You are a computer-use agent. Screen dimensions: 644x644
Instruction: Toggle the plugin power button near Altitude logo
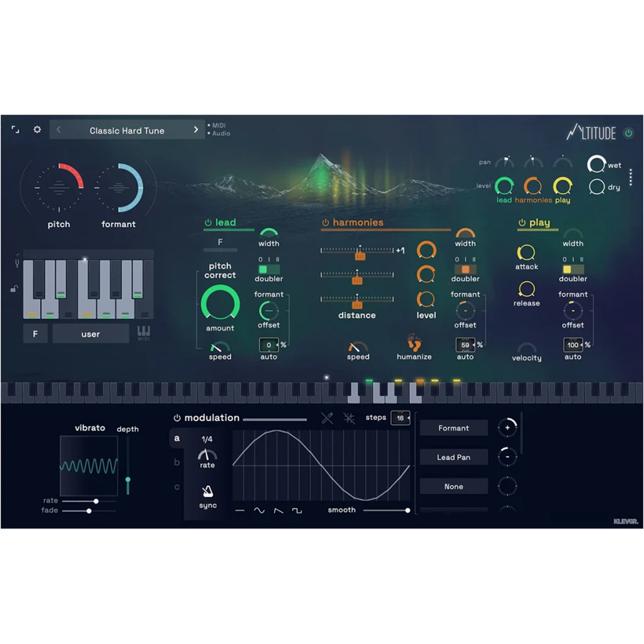pos(628,133)
